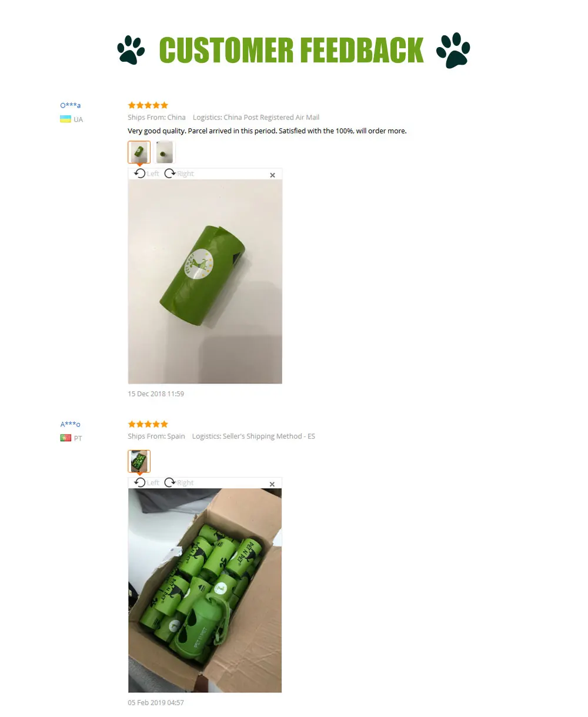Select first thumbnail in O***a's review
Screen dimensions: 588x717
coord(139,152)
